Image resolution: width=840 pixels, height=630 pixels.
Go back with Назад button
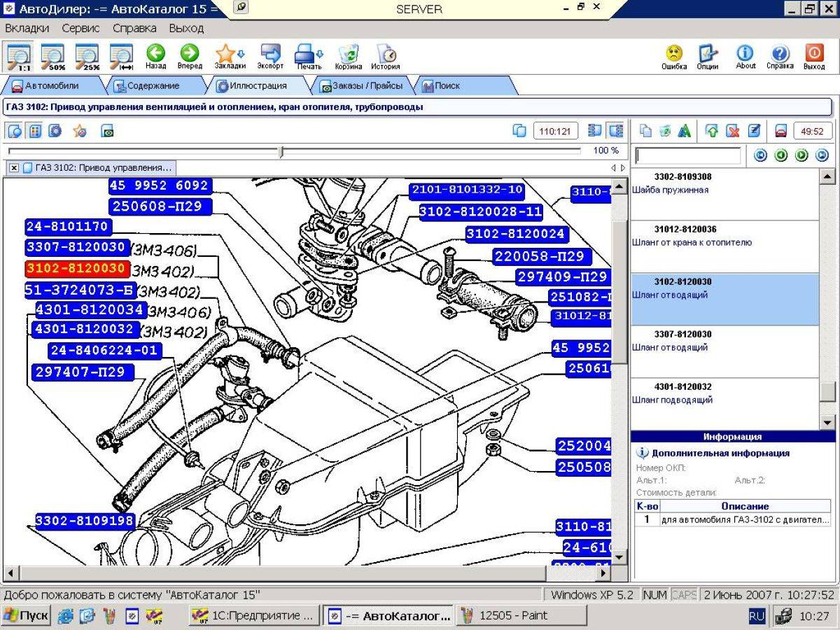coord(155,56)
